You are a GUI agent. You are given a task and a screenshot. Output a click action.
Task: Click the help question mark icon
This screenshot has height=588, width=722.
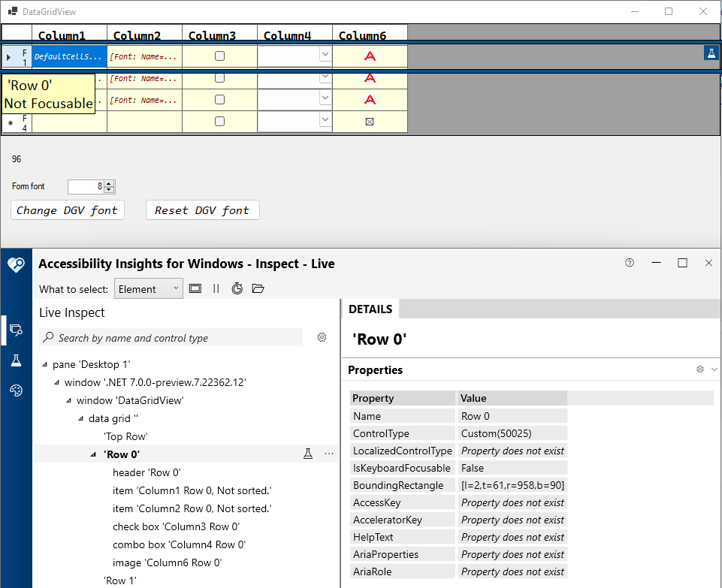click(630, 263)
